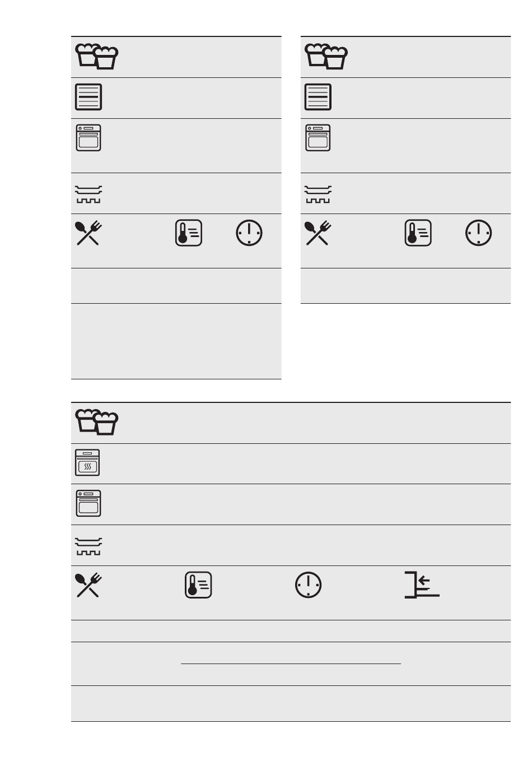Click the lined heating-element icon in the right table
This screenshot has height=770, width=532.
coord(318,97)
